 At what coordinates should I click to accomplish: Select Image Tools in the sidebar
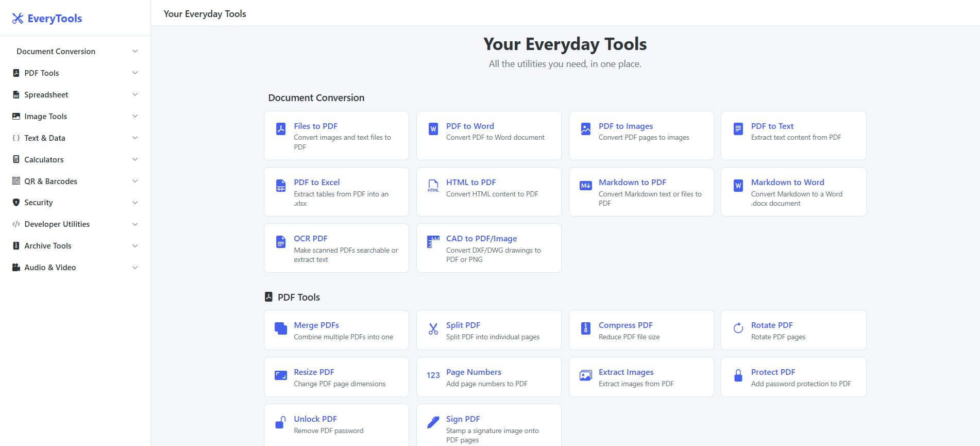click(x=75, y=117)
